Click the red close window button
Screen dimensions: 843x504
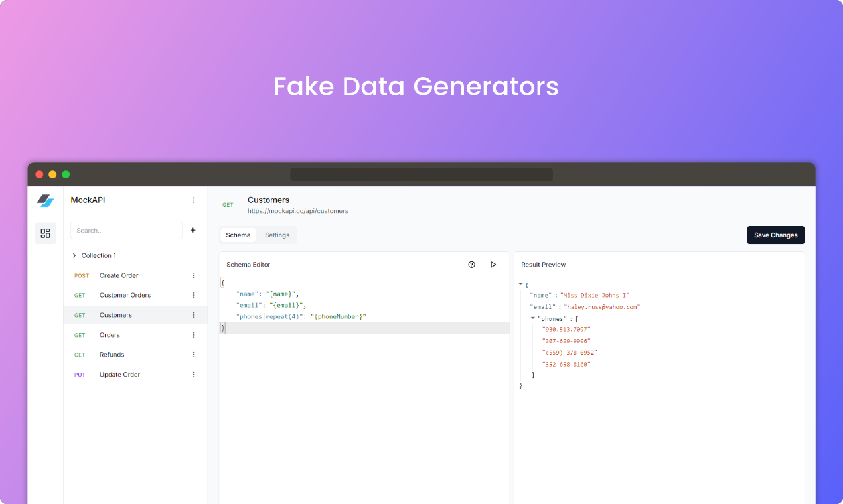(39, 174)
